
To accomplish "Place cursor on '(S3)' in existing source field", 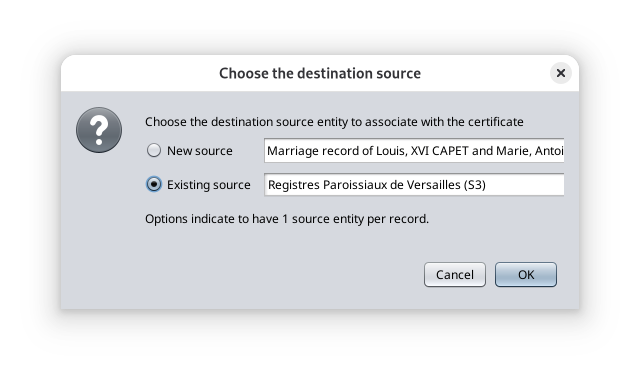I will point(474,185).
